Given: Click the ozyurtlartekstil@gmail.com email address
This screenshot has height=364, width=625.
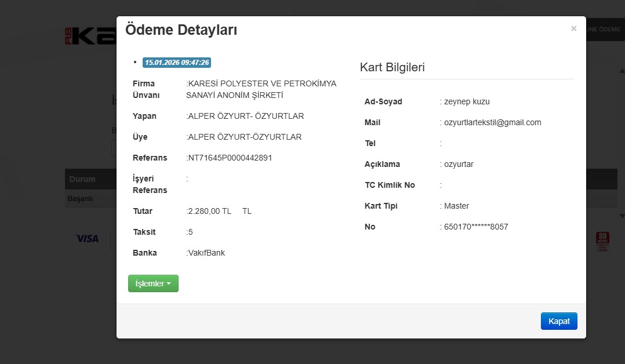Looking at the screenshot, I should [x=492, y=122].
